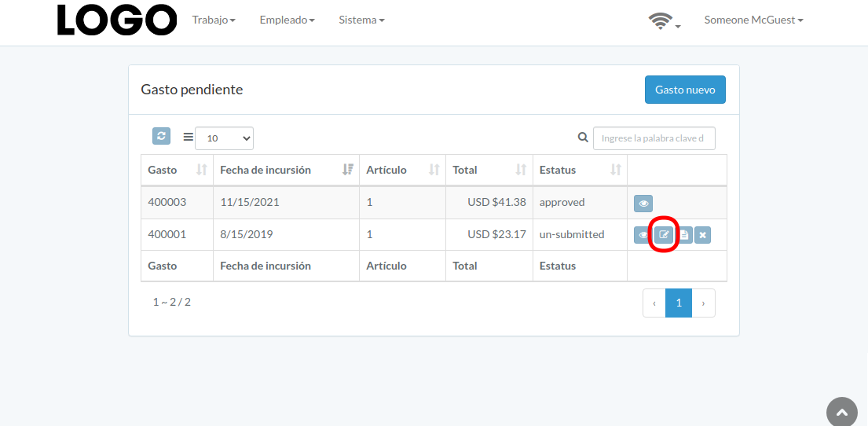Select page 1 in pagination
This screenshot has height=426, width=868.
[x=679, y=303]
